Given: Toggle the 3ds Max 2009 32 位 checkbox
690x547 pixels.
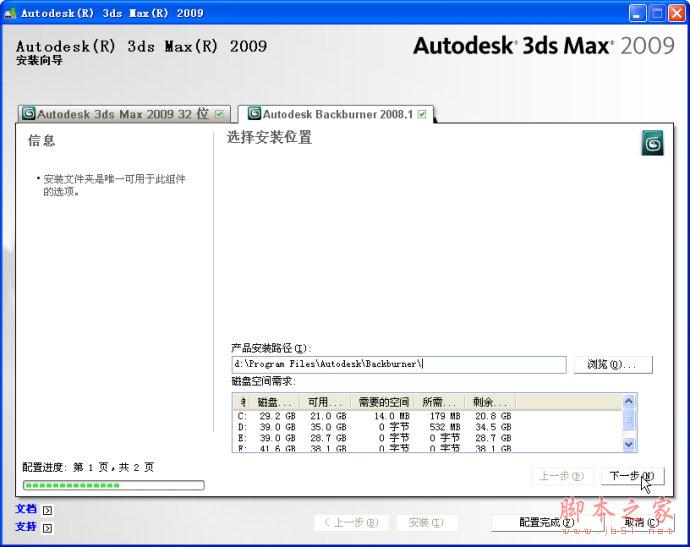Looking at the screenshot, I should click(219, 114).
